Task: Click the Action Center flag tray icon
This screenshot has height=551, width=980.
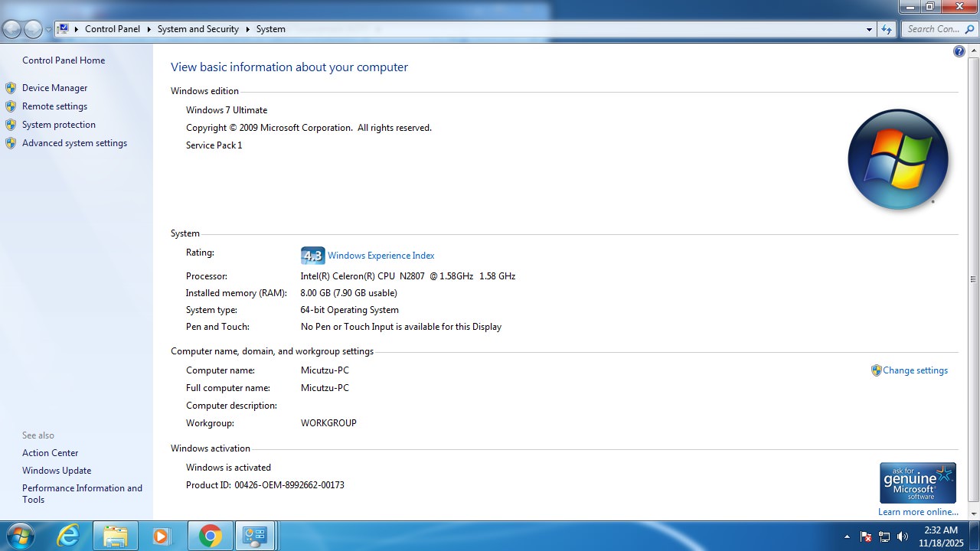Action: click(x=866, y=536)
